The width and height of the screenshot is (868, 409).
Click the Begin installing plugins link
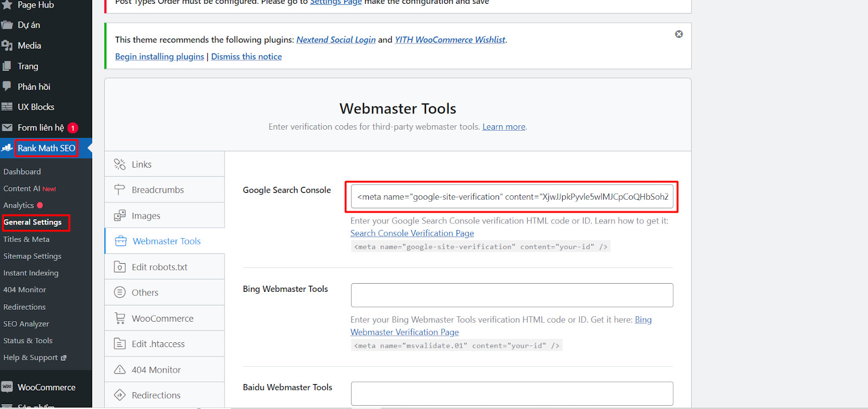(x=159, y=56)
